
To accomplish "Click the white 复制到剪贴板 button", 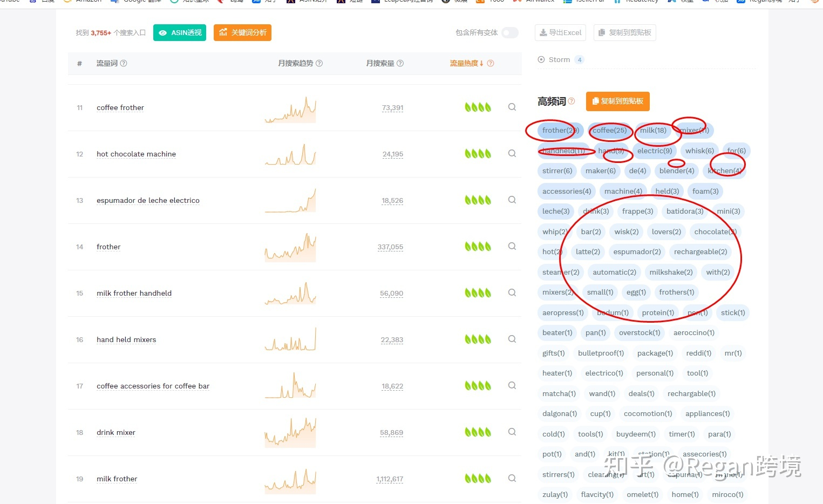I will [x=624, y=32].
